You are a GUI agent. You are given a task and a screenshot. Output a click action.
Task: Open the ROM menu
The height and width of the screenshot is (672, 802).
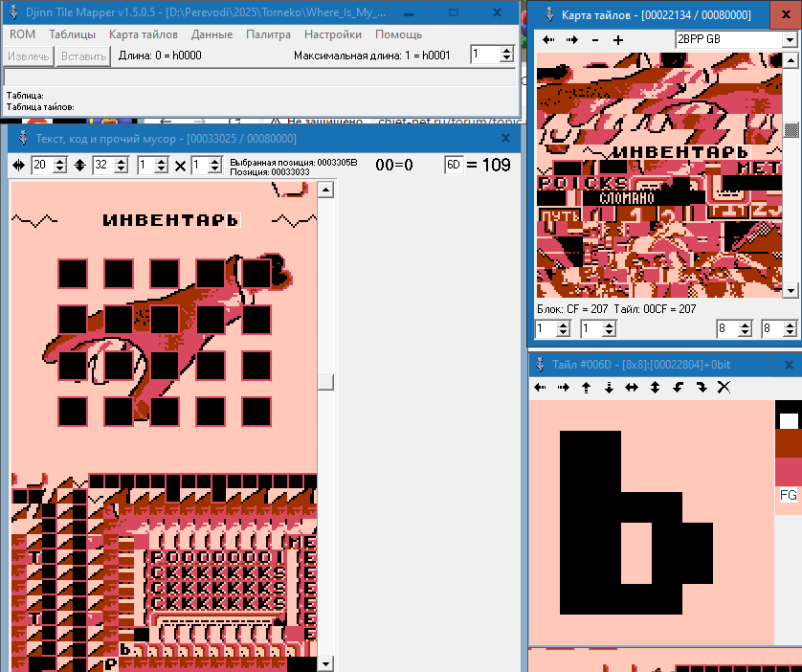pos(23,34)
